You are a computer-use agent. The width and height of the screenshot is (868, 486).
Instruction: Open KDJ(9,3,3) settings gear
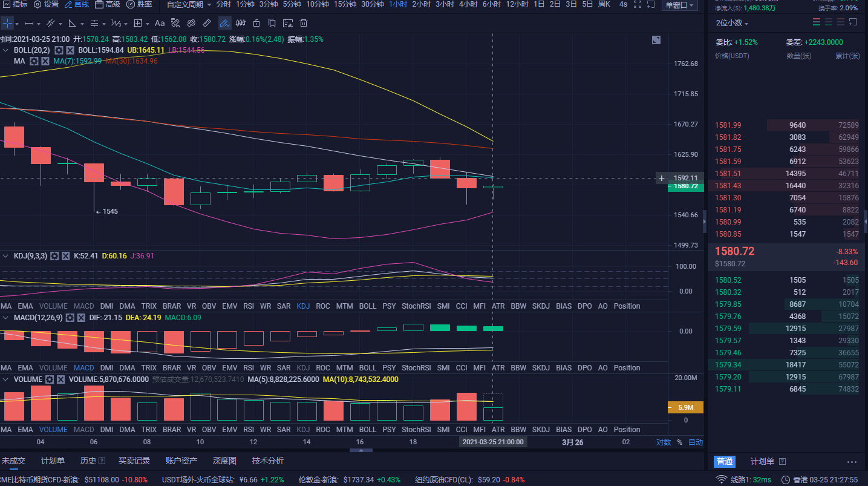[54, 256]
